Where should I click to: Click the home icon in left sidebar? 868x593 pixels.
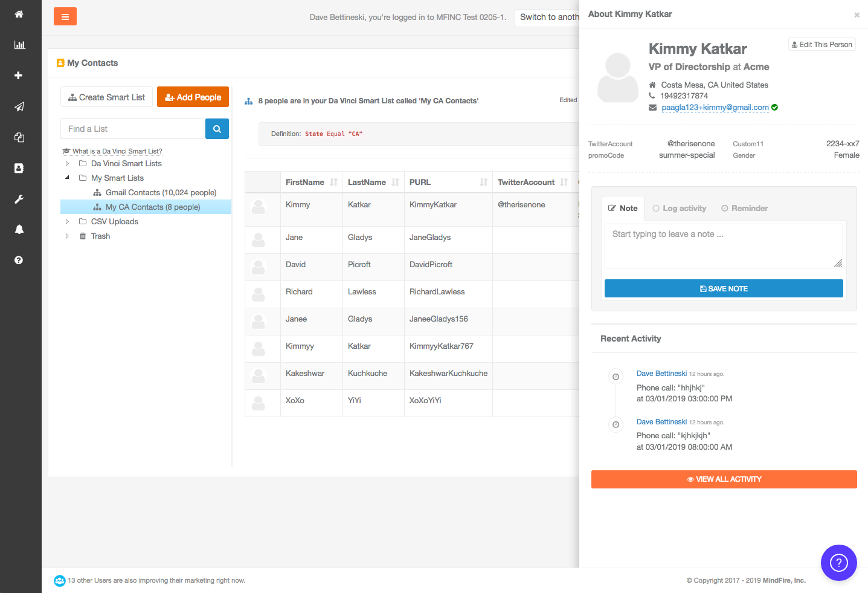coord(19,14)
